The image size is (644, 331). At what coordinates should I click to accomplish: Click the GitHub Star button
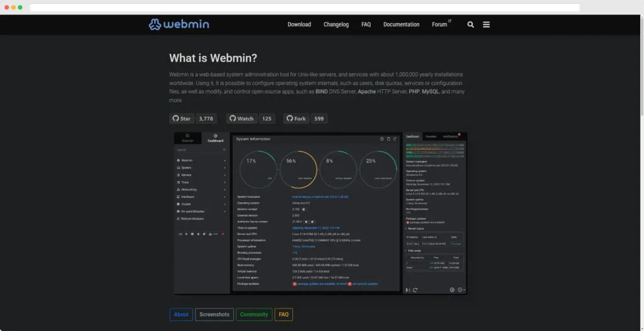click(182, 119)
